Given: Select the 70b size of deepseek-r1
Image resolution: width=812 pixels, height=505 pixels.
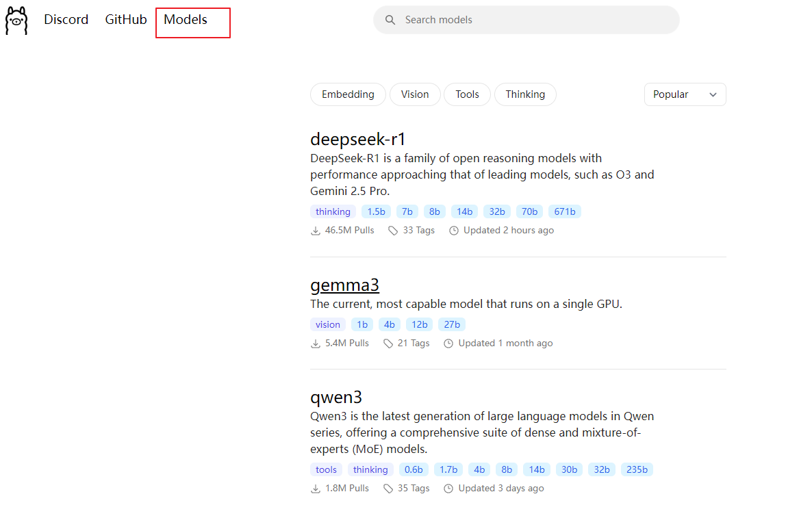Looking at the screenshot, I should point(529,211).
